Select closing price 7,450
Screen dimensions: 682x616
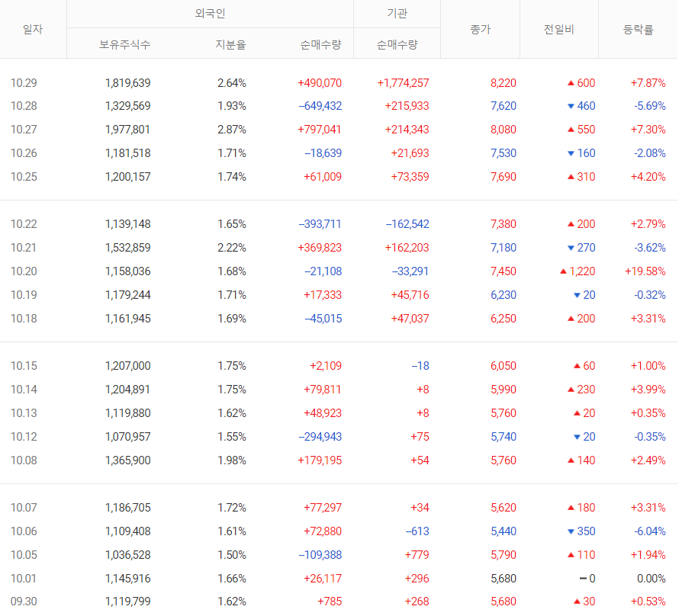[503, 271]
